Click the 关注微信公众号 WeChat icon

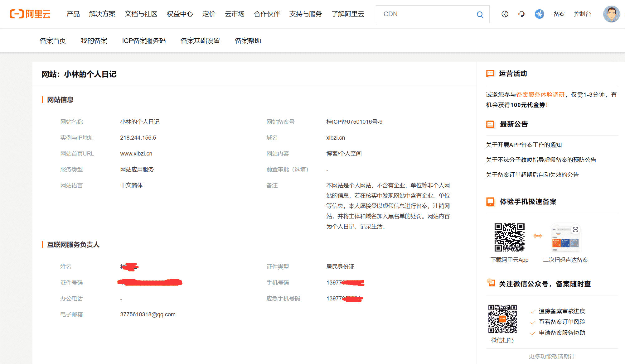click(x=491, y=283)
